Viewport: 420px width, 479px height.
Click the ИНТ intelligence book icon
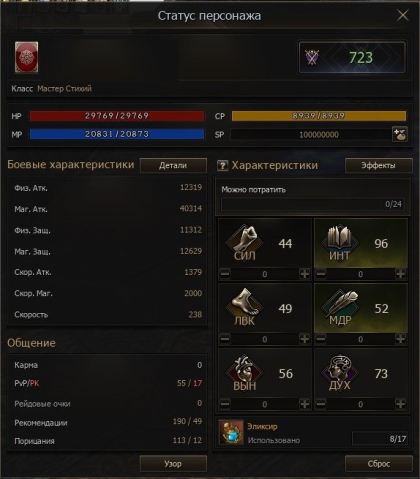click(x=340, y=242)
